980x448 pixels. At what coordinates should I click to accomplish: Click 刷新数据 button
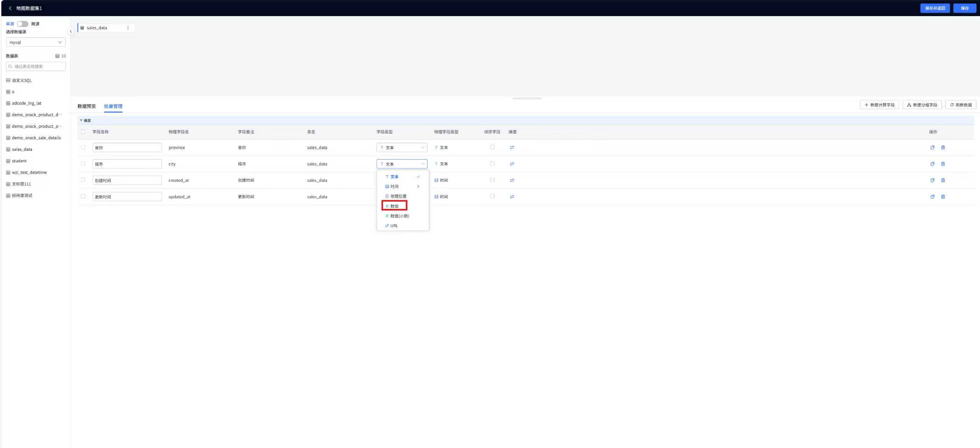click(x=961, y=105)
